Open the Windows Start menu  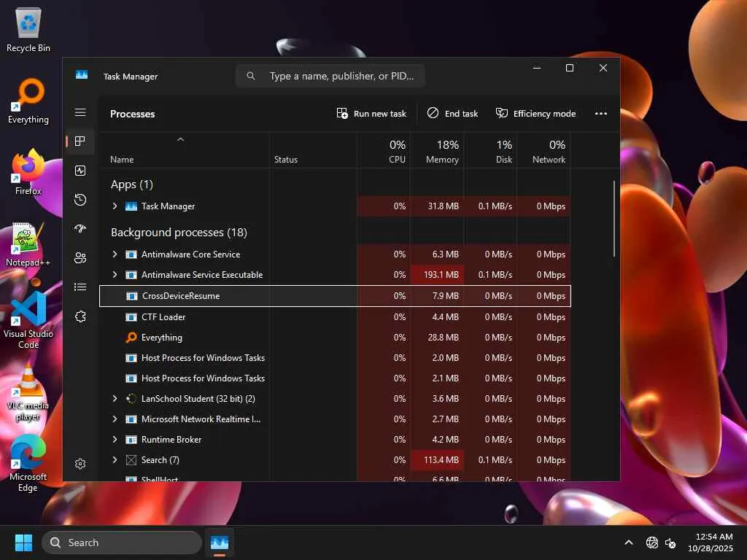click(23, 542)
